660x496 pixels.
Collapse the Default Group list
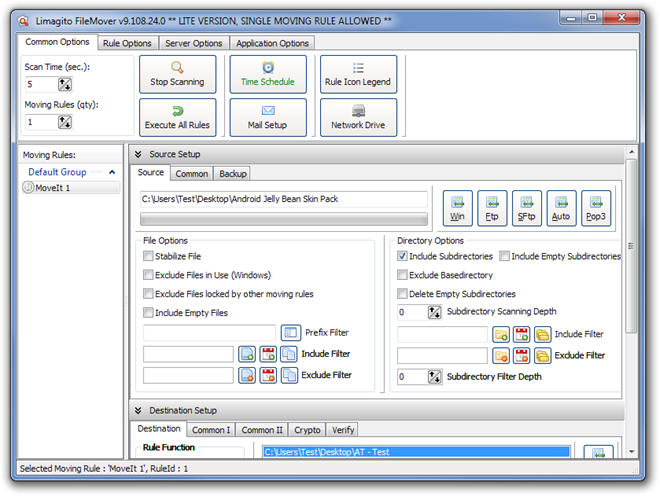click(112, 172)
